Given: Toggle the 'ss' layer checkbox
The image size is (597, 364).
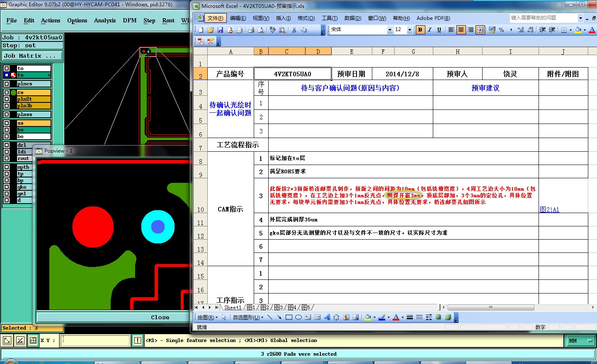Looking at the screenshot, I should pyautogui.click(x=7, y=123).
